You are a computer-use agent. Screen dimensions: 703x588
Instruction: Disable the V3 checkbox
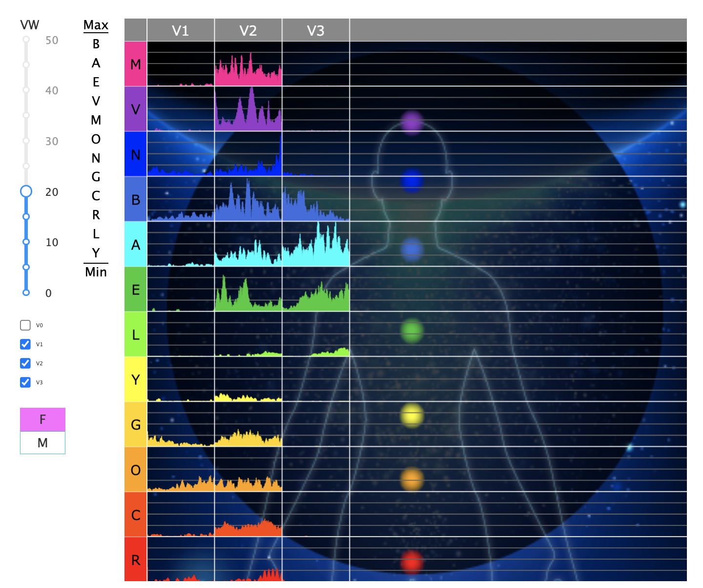tap(25, 382)
